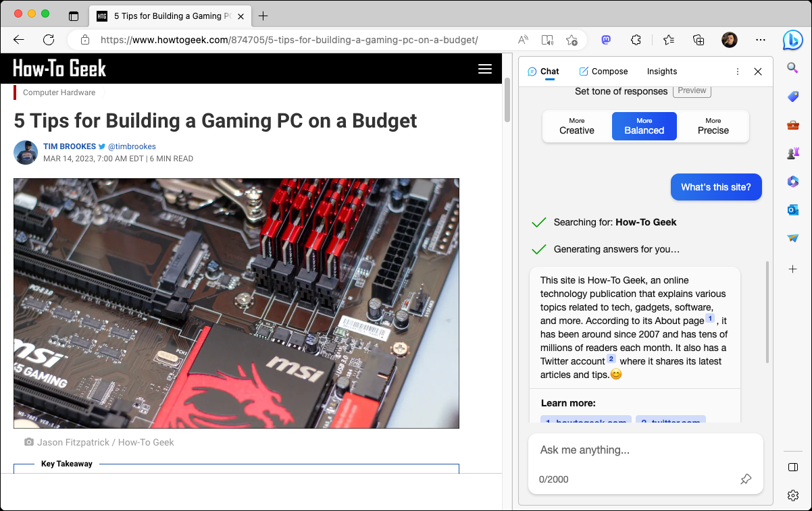Select the More Creative response tone
Screen dimensions: 812x511
click(576, 126)
